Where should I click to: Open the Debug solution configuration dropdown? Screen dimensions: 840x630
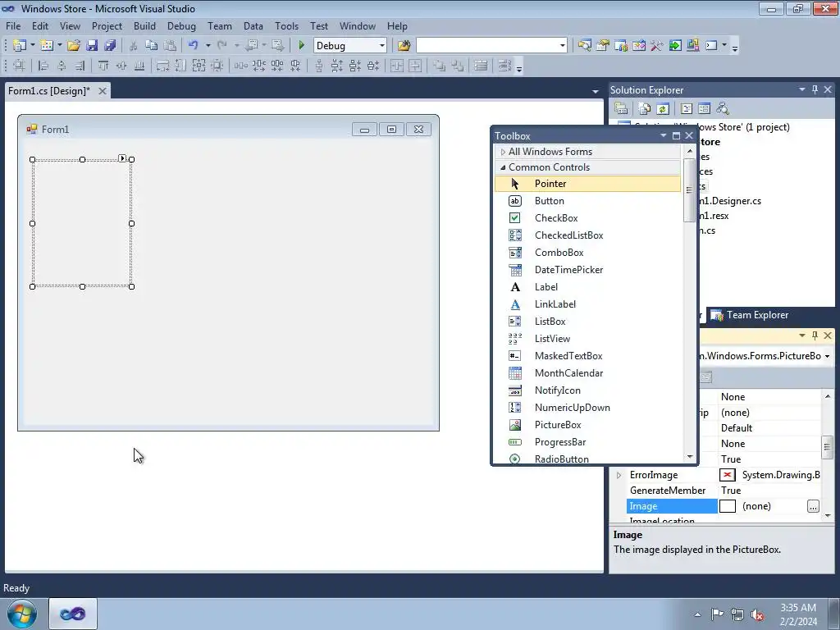tap(382, 46)
